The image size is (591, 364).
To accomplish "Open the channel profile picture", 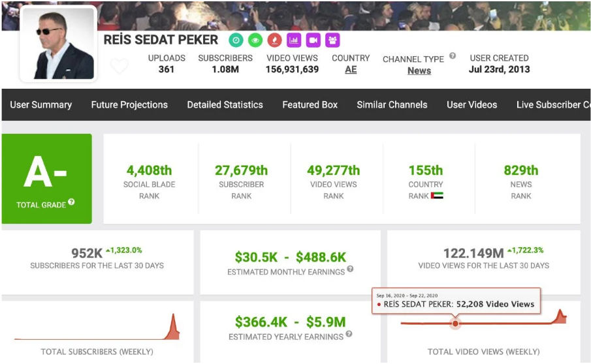I will click(x=59, y=44).
